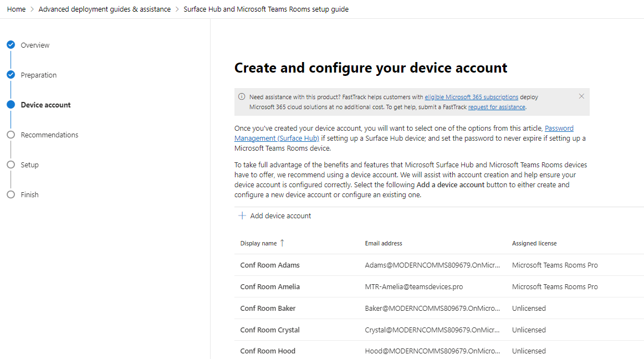Viewport: 644px width, 359px height.
Task: Select the Recommendations step circle
Action: (11, 135)
